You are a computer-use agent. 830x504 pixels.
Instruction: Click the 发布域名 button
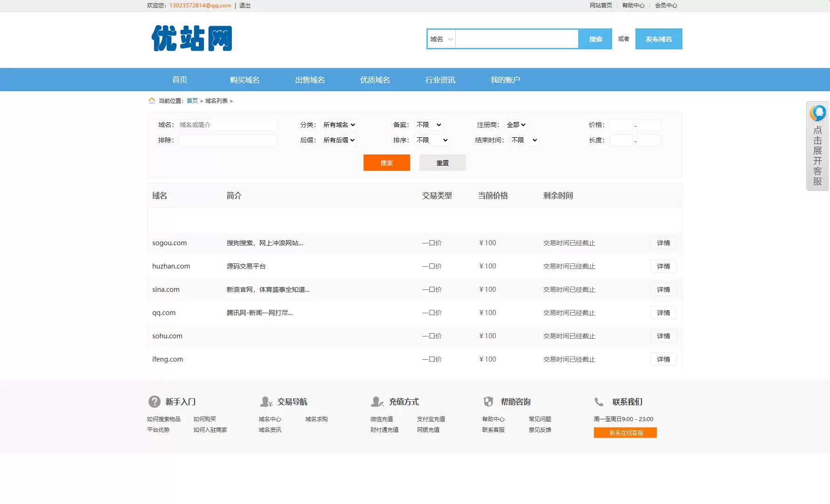658,39
